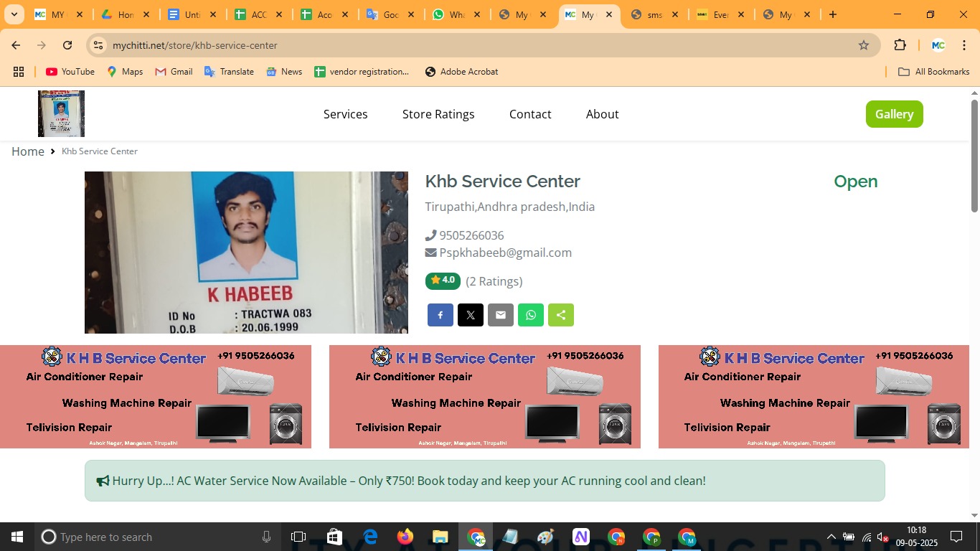The height and width of the screenshot is (551, 980).
Task: Open the K Habeeb ID card photo
Action: point(246,253)
